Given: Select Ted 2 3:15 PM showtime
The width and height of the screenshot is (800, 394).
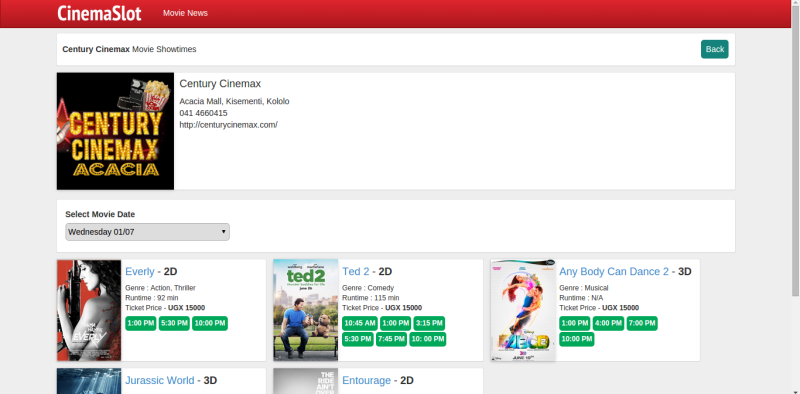Looking at the screenshot, I should (x=429, y=324).
